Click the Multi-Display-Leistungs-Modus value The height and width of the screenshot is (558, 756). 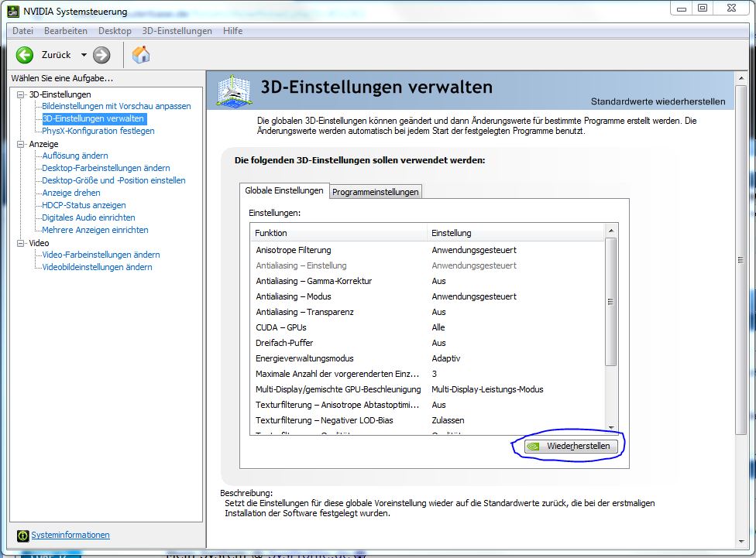point(487,389)
